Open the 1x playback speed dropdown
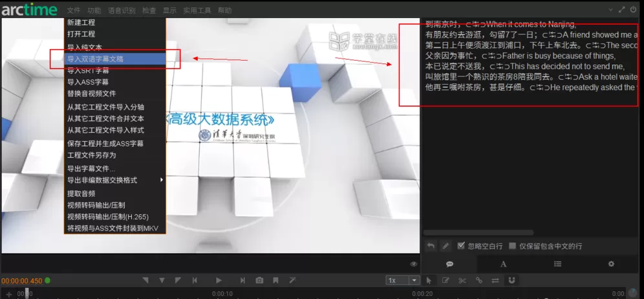644x299 pixels. (403, 280)
